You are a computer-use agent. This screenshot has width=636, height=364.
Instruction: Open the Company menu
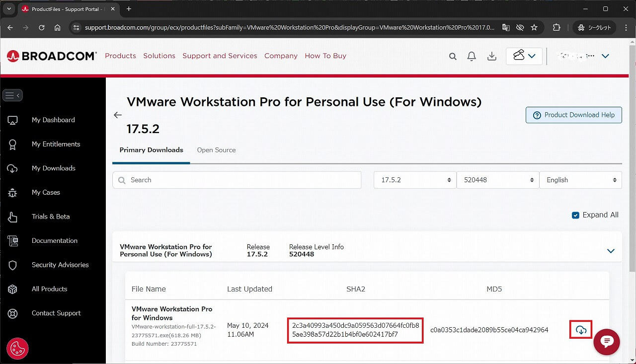tap(281, 56)
